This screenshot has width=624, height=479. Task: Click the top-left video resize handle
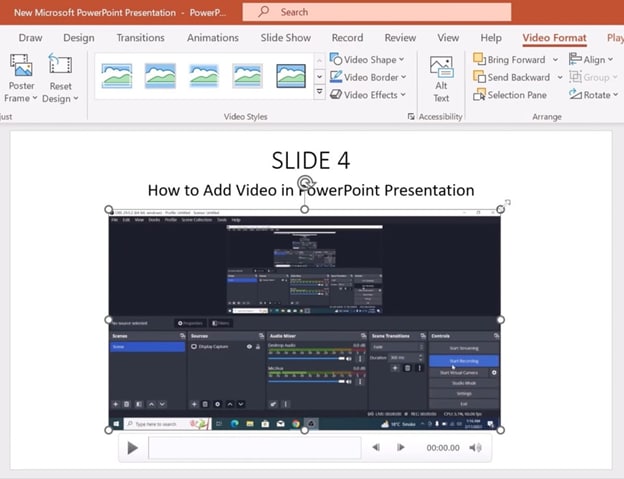click(108, 209)
